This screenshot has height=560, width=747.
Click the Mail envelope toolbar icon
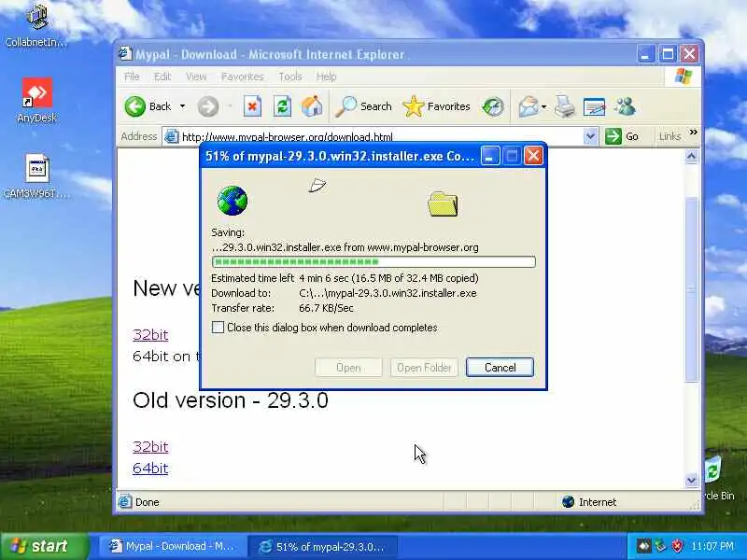tap(528, 106)
